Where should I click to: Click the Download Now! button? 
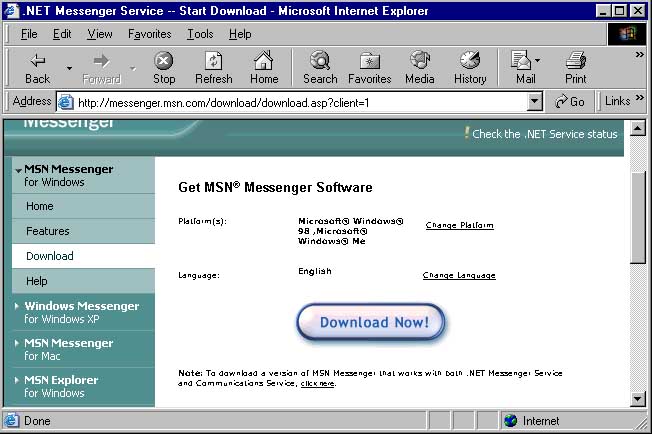click(x=370, y=323)
